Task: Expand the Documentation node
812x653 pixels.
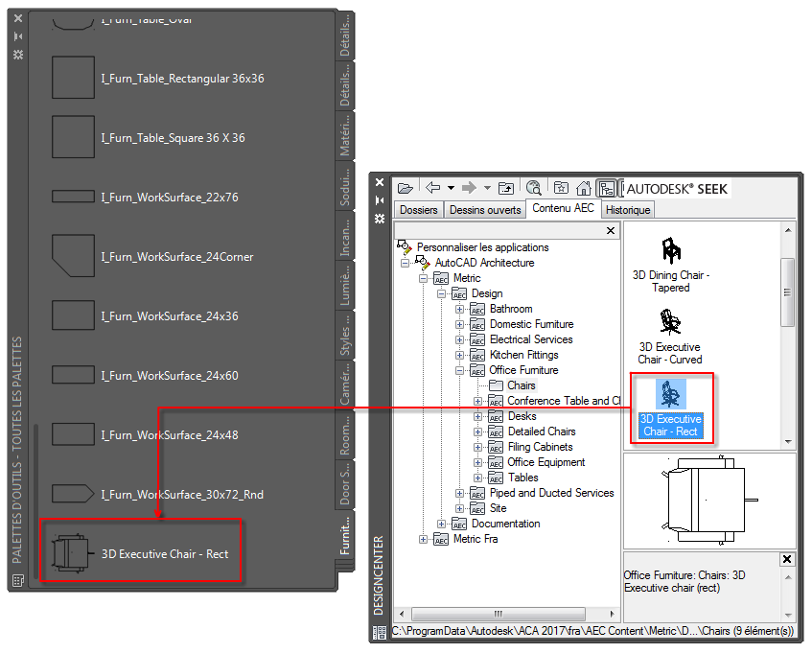Action: pos(441,525)
